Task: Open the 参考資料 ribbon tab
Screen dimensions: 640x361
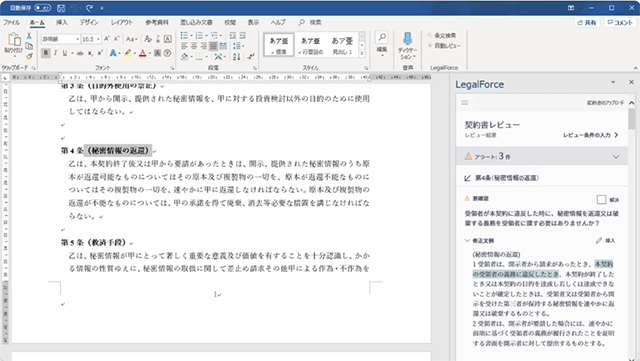Action: pos(157,22)
